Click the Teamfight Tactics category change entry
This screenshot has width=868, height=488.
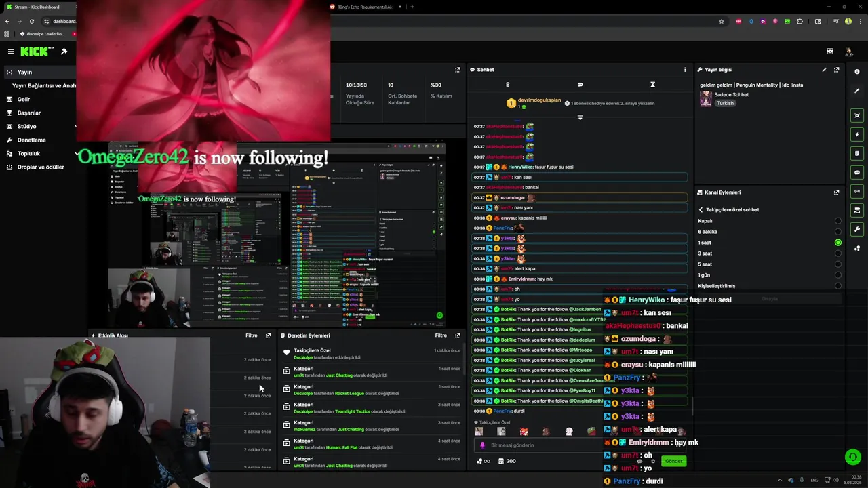coord(372,408)
